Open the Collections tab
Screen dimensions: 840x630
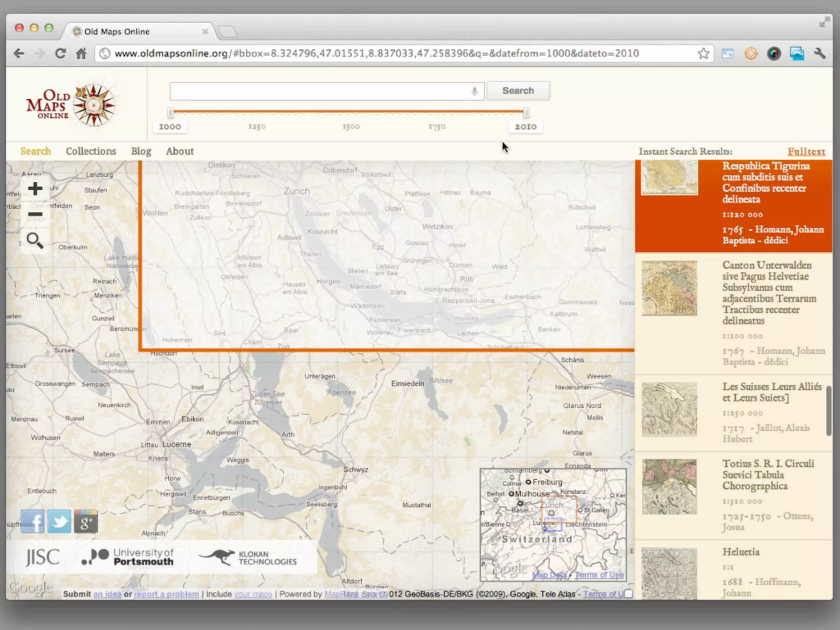point(91,151)
